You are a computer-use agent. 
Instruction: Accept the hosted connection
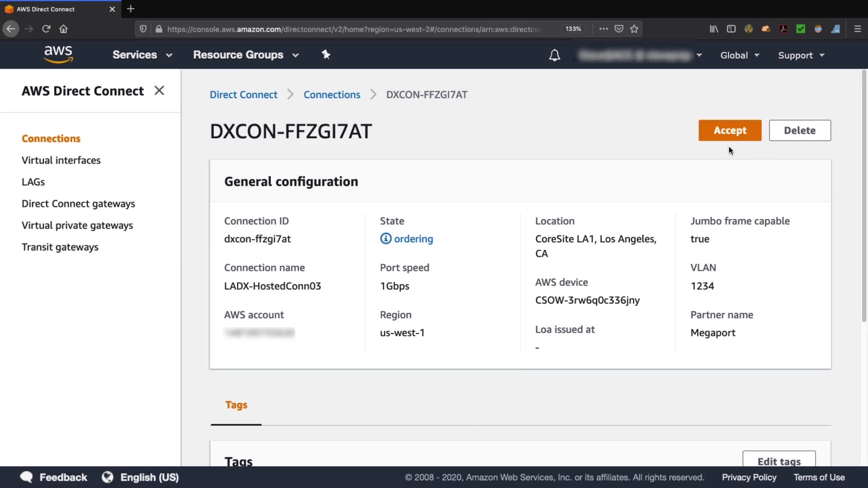pos(729,131)
